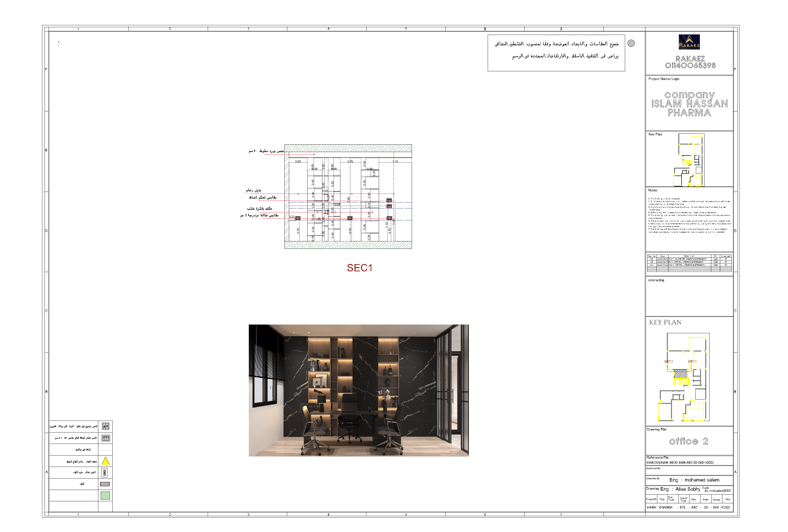Click the air conditioner legend symbol

(x=105, y=484)
